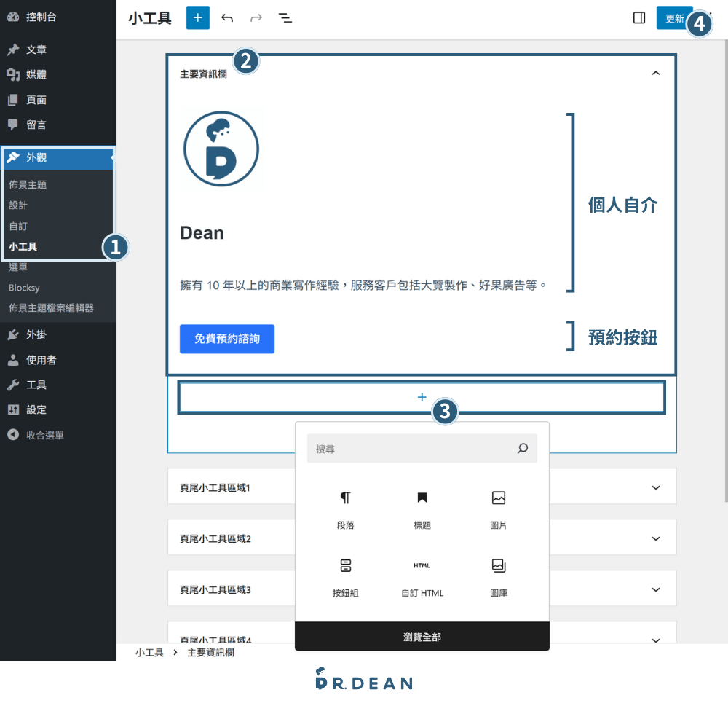Image resolution: width=728 pixels, height=703 pixels.
Task: Insert a 標題 heading block
Action: coord(422,509)
